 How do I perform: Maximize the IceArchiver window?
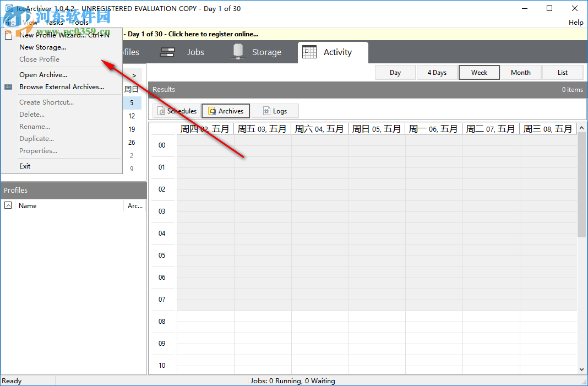coord(549,8)
